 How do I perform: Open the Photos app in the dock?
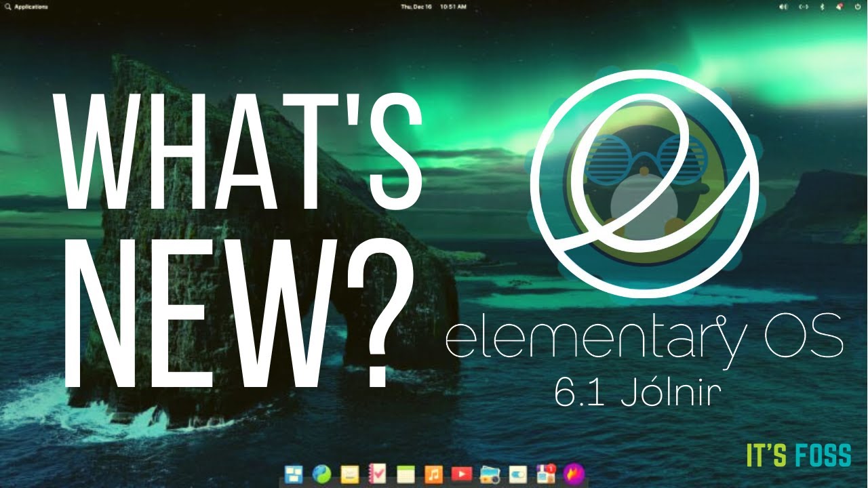490,474
